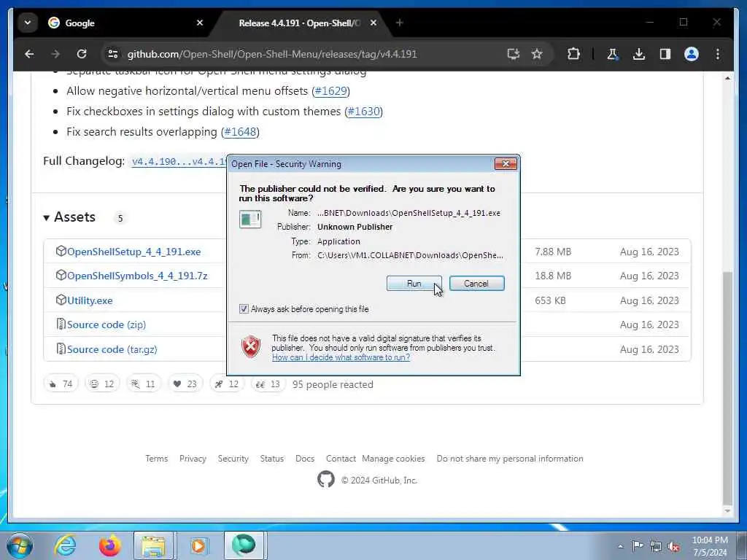Bookmark this page with the star icon
The image size is (747, 560).
pyautogui.click(x=537, y=54)
